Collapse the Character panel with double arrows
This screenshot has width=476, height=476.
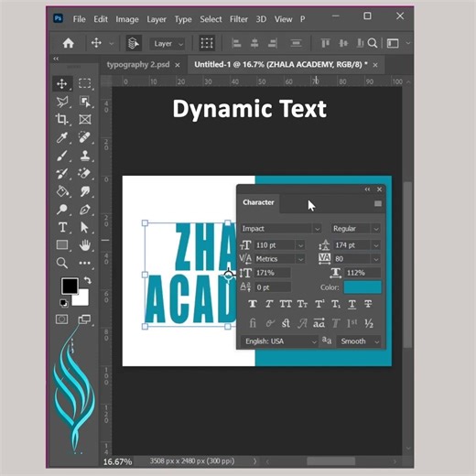[367, 189]
